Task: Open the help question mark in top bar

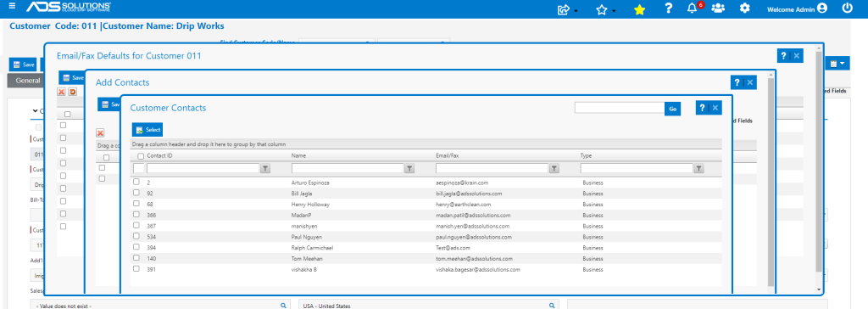Action: click(x=668, y=8)
